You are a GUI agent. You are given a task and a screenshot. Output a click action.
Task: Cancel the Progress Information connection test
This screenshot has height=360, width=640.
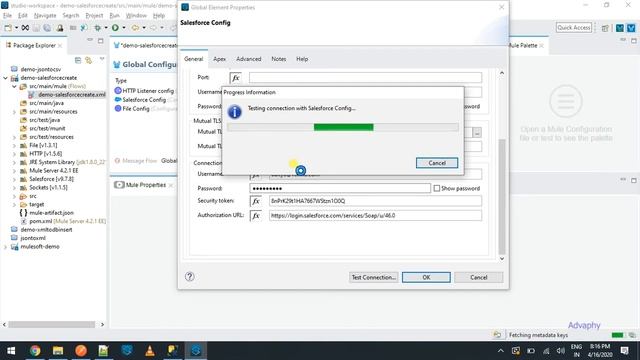tap(437, 163)
